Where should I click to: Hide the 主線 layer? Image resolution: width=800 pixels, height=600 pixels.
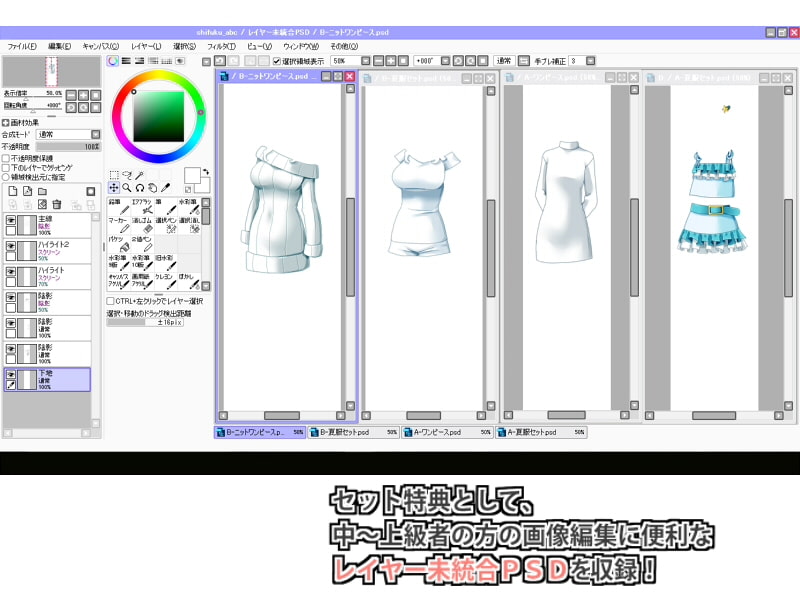point(11,220)
